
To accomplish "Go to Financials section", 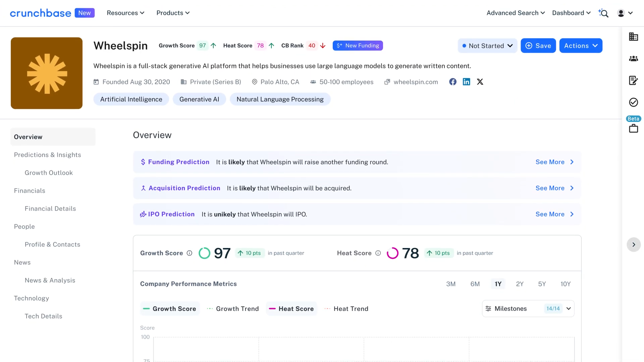I will pyautogui.click(x=30, y=191).
